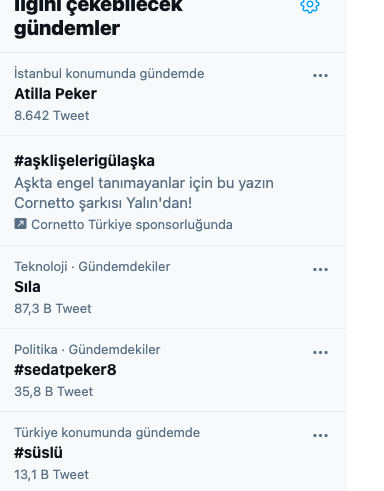Open more options for Sıla trend
This screenshot has width=384, height=491.
click(x=320, y=269)
